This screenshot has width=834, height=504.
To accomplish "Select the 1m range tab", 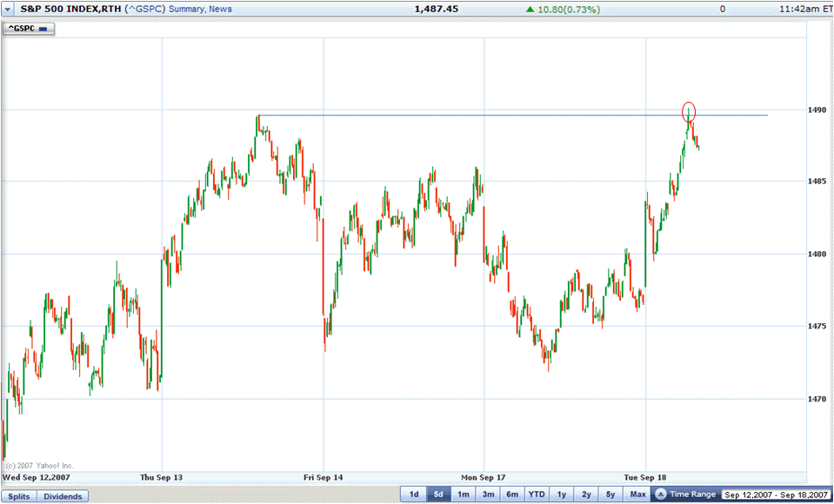I will point(463,494).
